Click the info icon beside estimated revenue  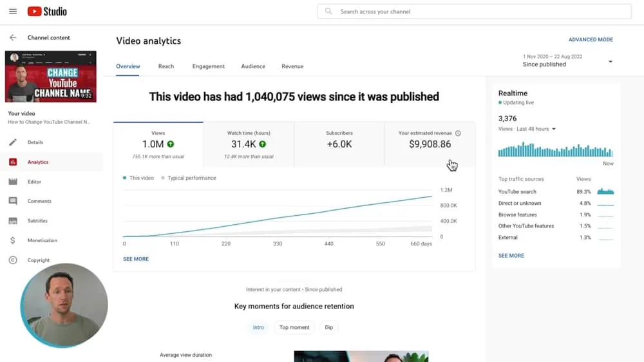458,133
